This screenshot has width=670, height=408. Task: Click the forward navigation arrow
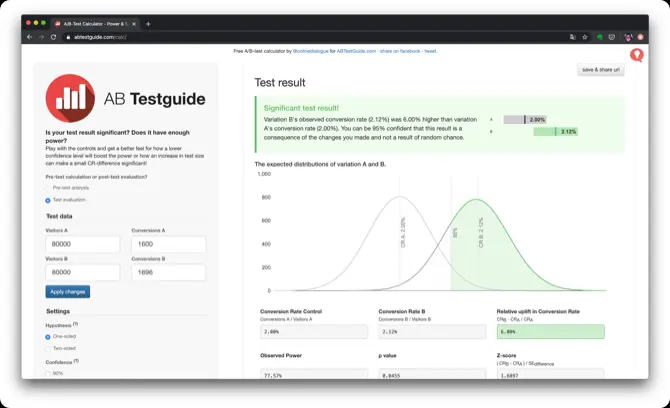coord(41,37)
